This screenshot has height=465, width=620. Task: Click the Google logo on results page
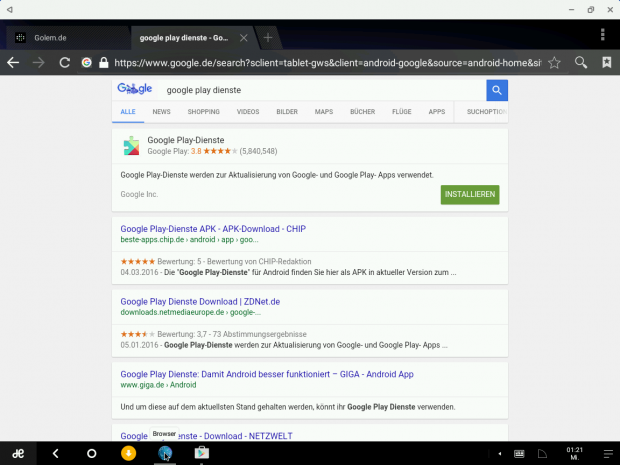[x=134, y=89]
